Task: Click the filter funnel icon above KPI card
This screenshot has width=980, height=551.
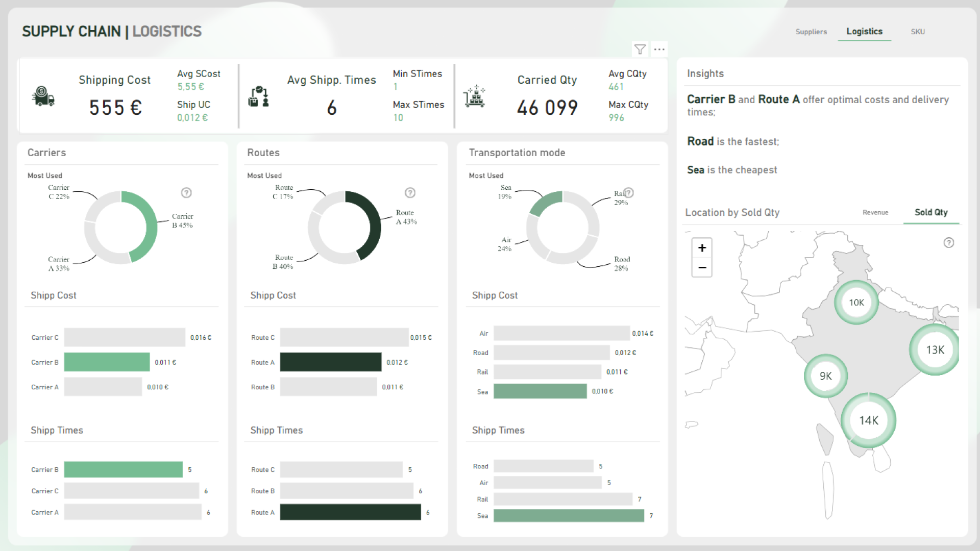Action: [x=640, y=49]
